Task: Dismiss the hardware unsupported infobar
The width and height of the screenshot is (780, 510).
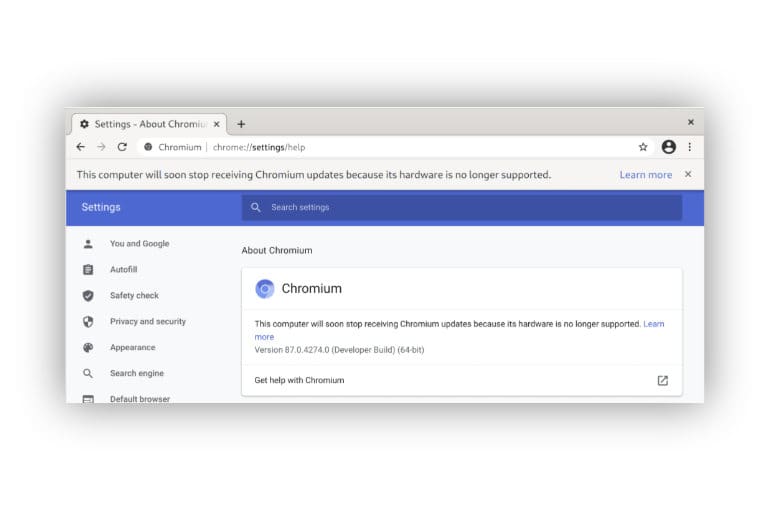Action: pyautogui.click(x=688, y=174)
